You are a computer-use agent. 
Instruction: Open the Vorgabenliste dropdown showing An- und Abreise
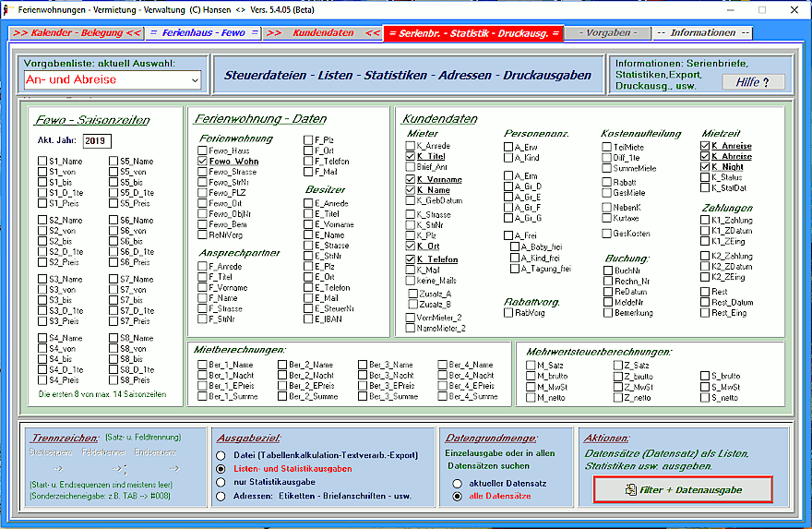111,80
